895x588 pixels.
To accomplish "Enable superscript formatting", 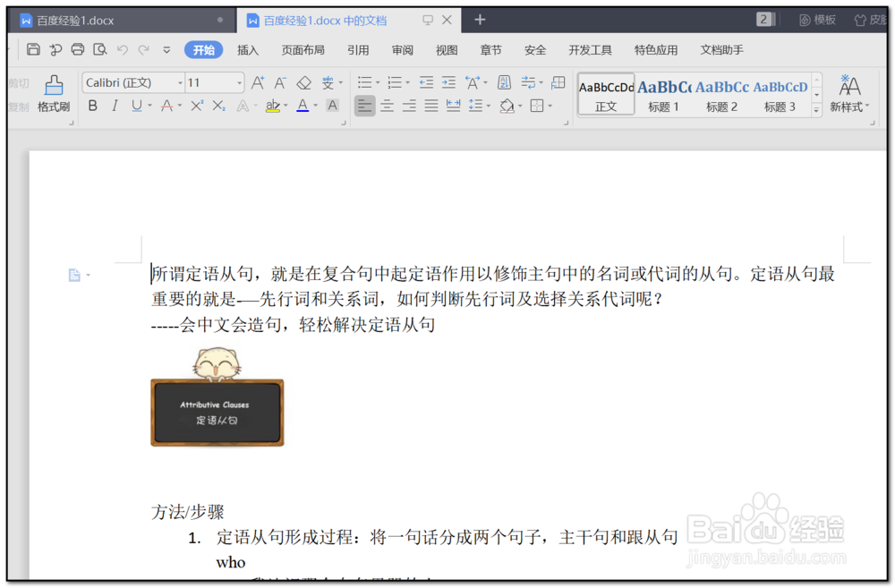I will (195, 105).
